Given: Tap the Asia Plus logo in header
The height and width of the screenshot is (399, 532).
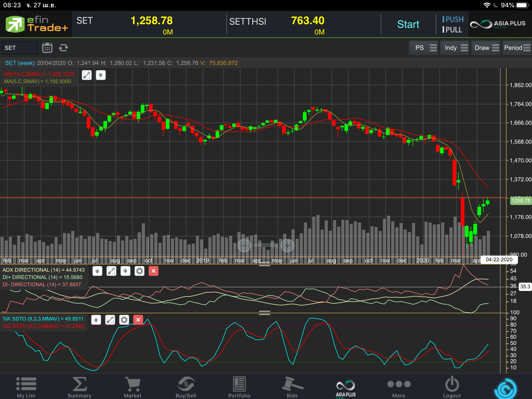Looking at the screenshot, I should [498, 24].
